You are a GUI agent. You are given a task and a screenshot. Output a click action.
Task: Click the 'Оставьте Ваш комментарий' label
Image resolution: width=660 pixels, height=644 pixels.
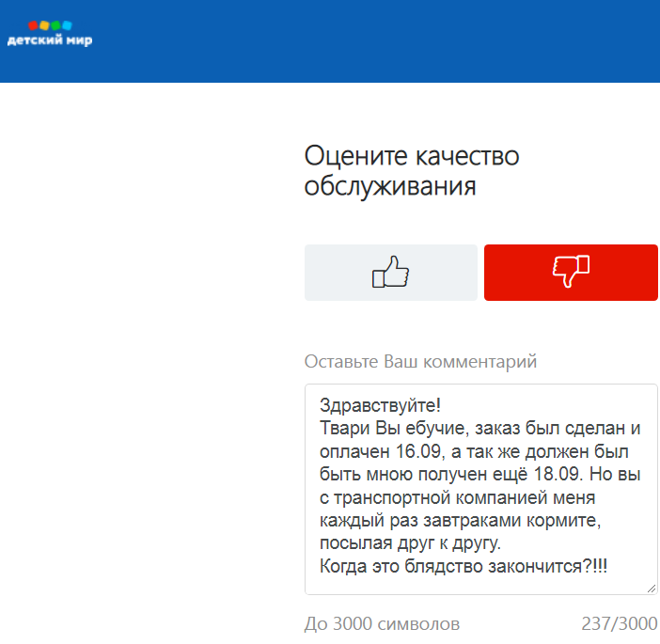420,362
